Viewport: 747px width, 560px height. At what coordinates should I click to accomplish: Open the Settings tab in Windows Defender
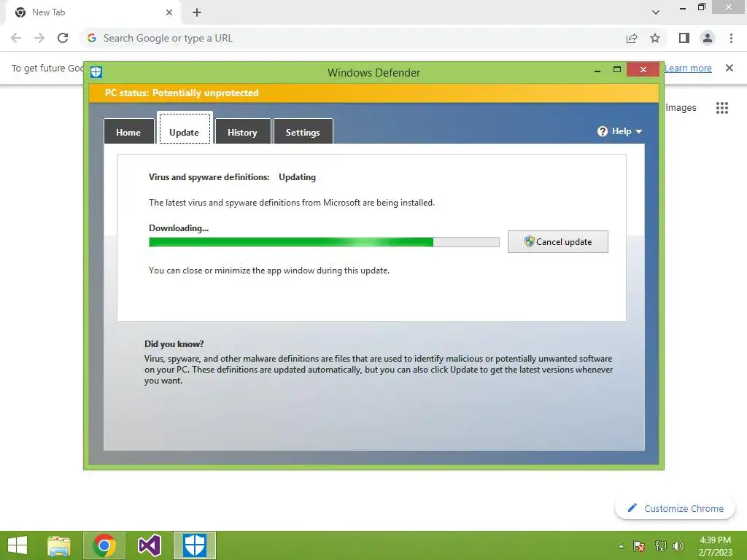[x=303, y=132]
